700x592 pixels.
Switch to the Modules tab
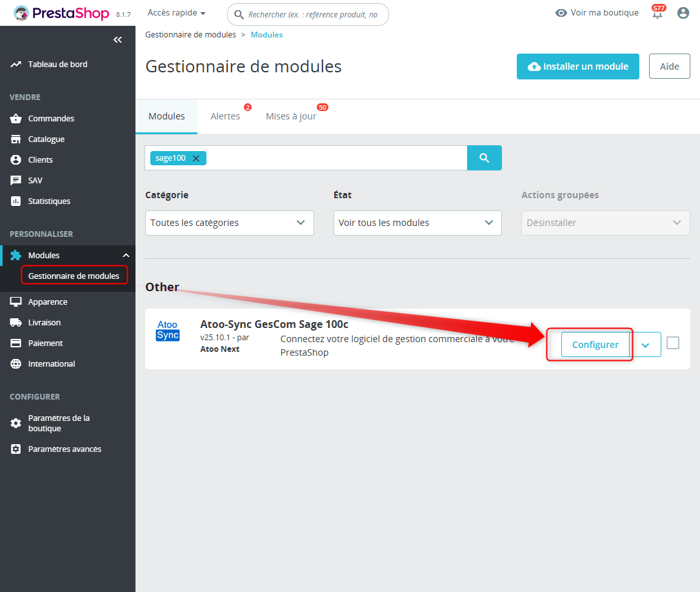click(166, 116)
